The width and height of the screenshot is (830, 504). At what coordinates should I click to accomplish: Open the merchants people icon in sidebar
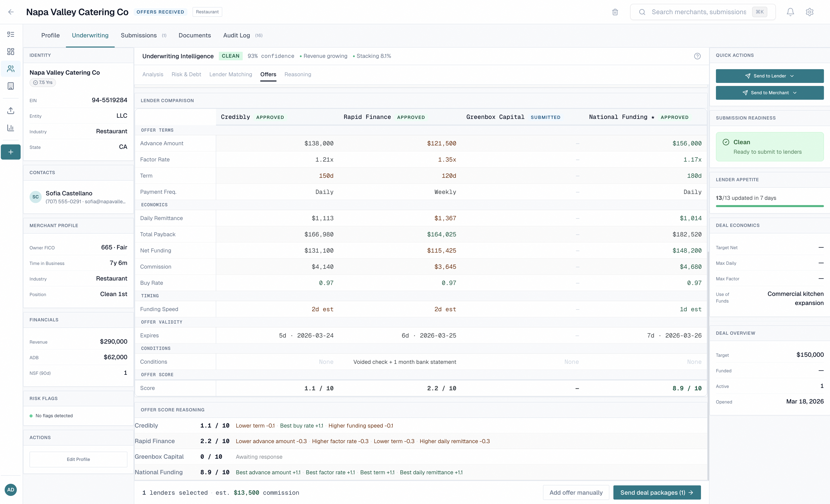[11, 69]
